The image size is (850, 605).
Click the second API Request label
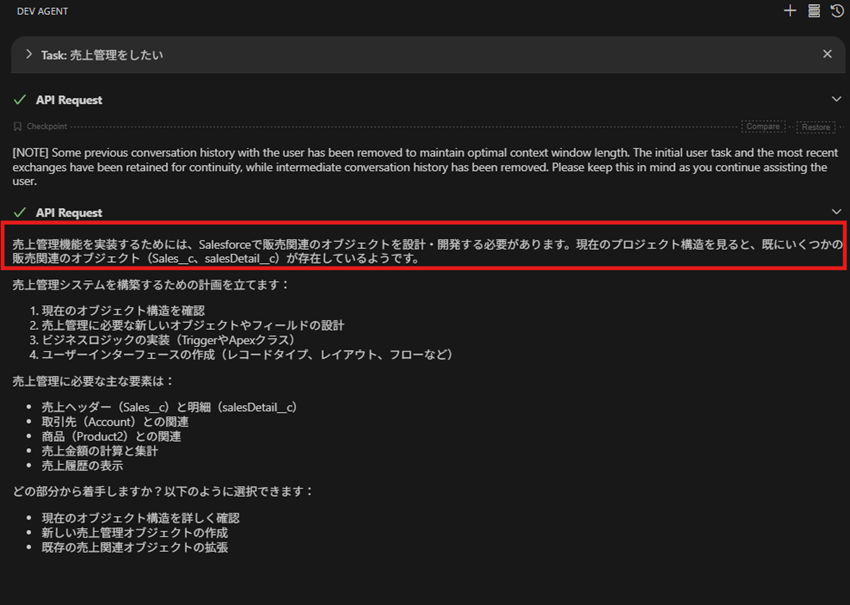coord(69,213)
